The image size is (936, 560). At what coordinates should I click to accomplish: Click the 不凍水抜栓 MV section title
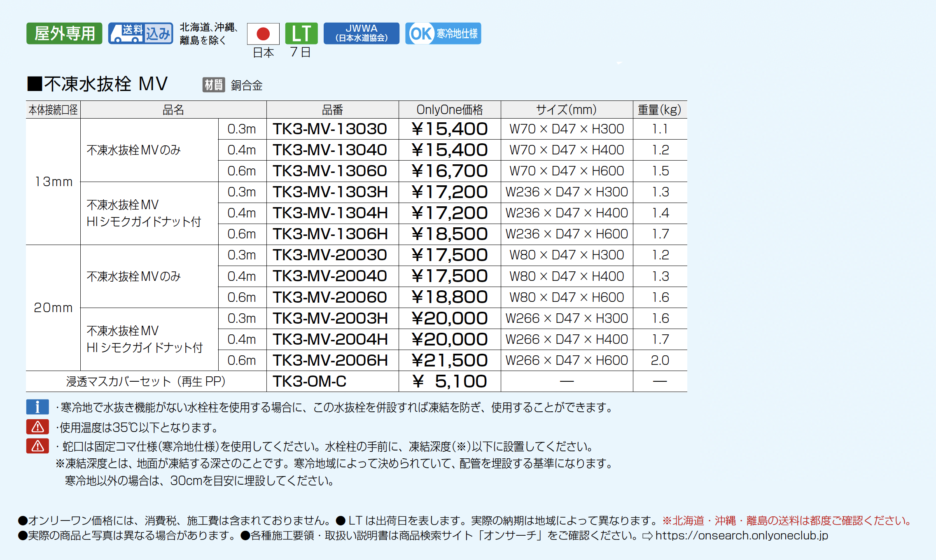pyautogui.click(x=98, y=84)
